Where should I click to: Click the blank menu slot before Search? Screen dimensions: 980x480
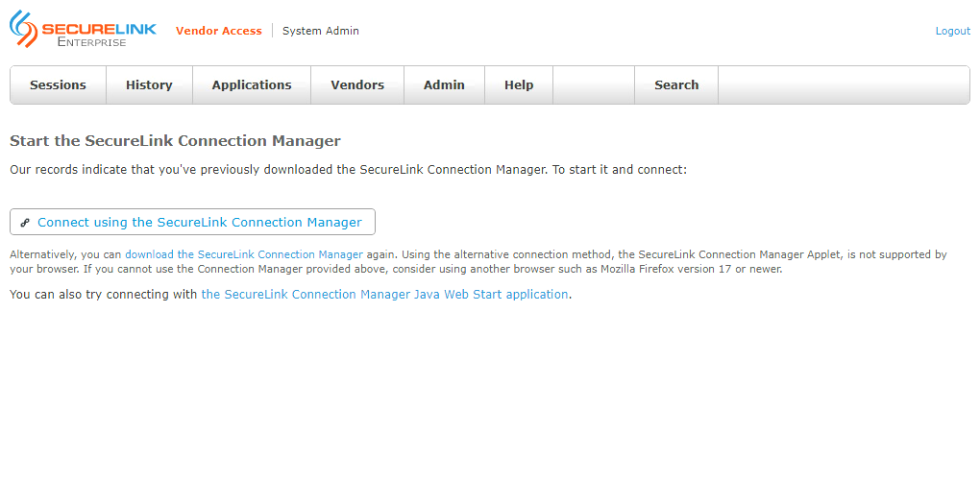594,85
